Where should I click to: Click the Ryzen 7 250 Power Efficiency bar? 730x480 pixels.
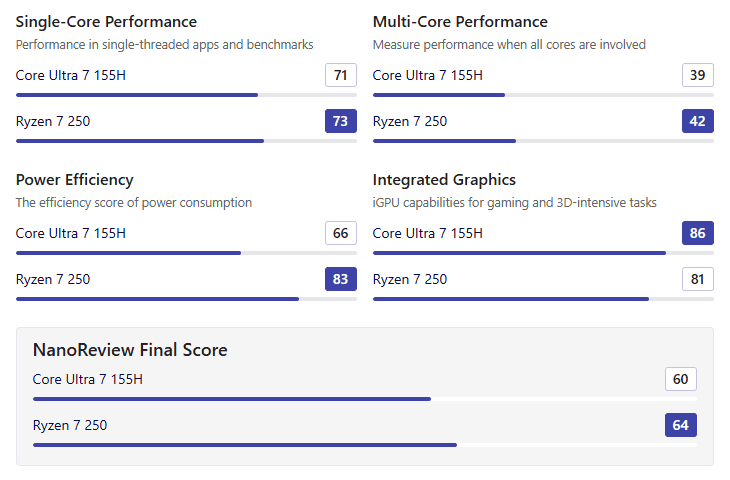click(157, 298)
